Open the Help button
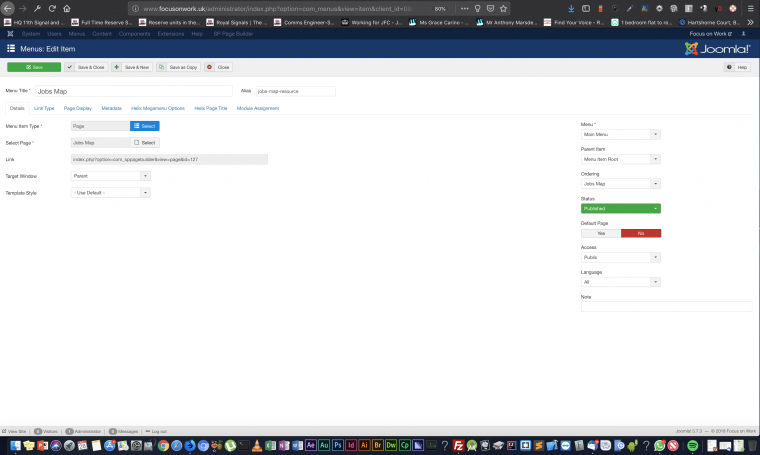 (x=737, y=67)
